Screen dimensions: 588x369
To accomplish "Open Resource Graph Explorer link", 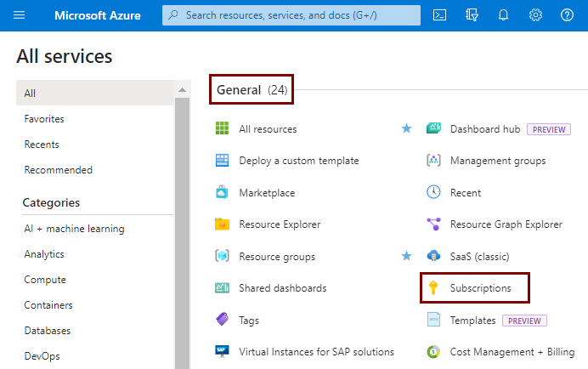I will coord(506,224).
